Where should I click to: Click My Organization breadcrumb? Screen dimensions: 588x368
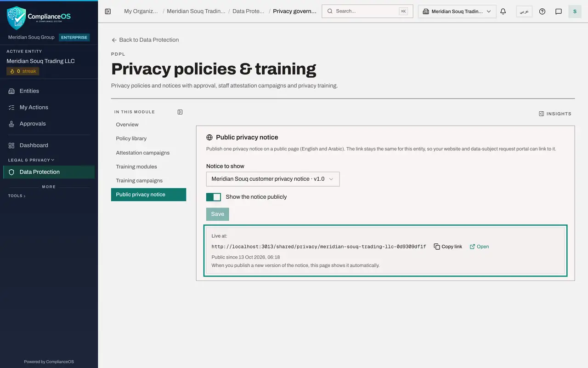(141, 11)
